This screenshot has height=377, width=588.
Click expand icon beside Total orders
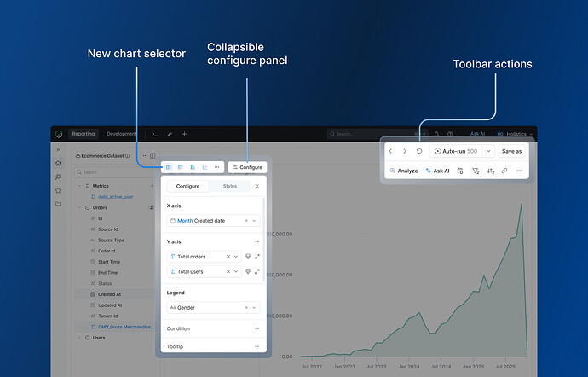(257, 256)
